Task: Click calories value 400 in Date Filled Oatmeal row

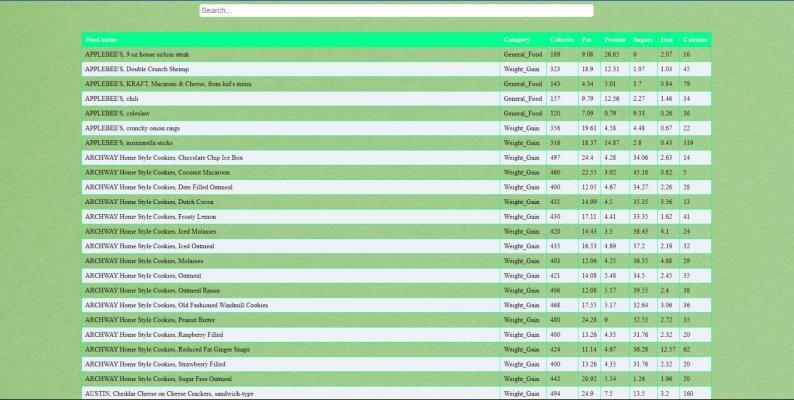Action: (x=555, y=187)
